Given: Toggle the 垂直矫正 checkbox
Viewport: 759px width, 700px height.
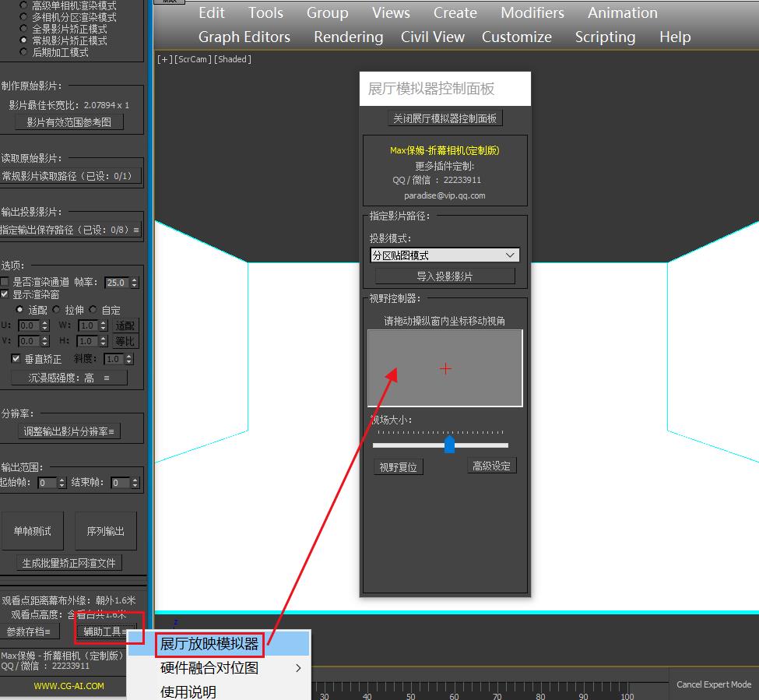Looking at the screenshot, I should pos(16,359).
